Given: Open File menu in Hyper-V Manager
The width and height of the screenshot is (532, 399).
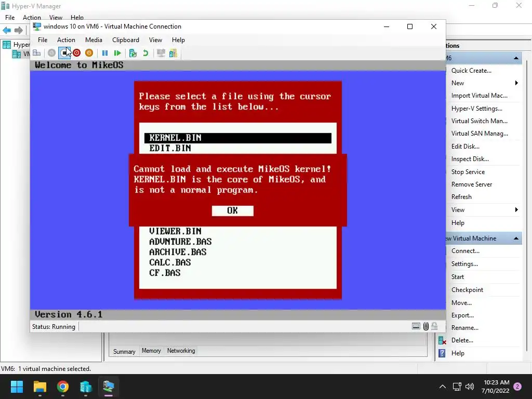Looking at the screenshot, I should point(9,17).
